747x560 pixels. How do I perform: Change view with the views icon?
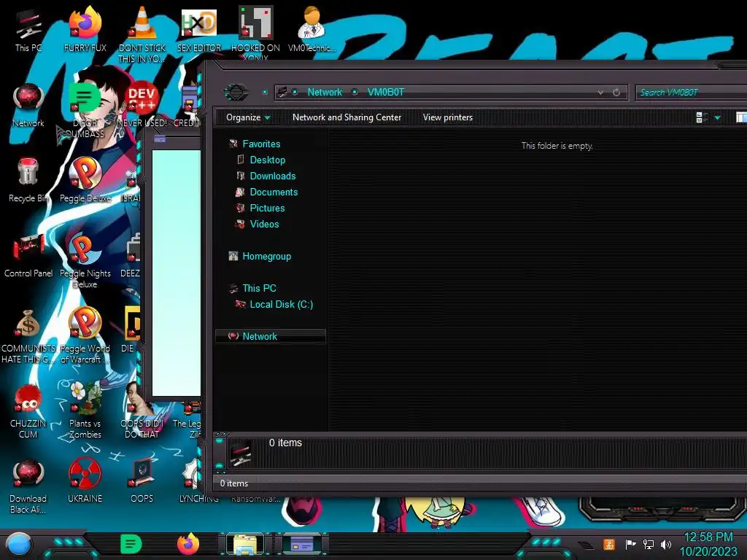702,117
